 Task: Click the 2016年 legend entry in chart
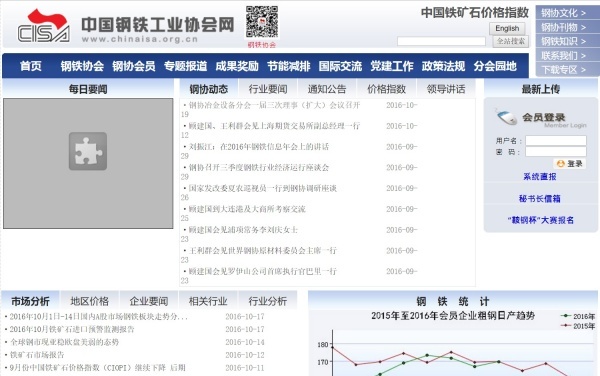tap(578, 316)
